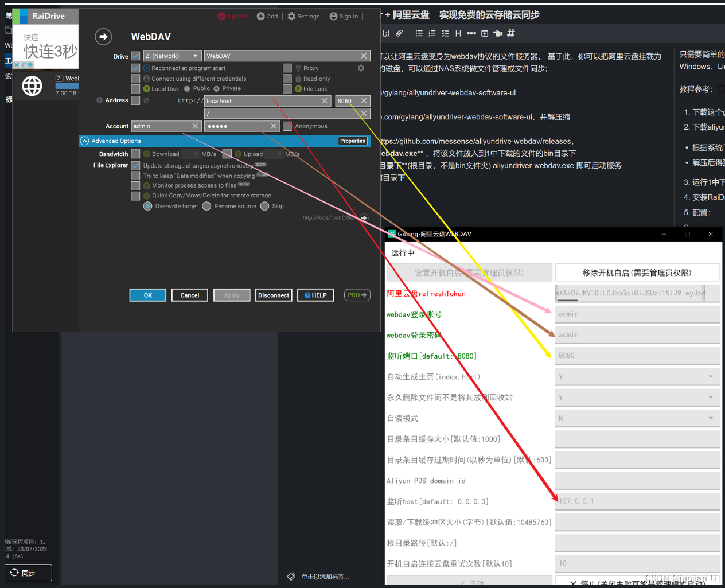725x588 pixels.
Task: Click Sign In on the RaiDrive menu bar
Action: tap(344, 16)
